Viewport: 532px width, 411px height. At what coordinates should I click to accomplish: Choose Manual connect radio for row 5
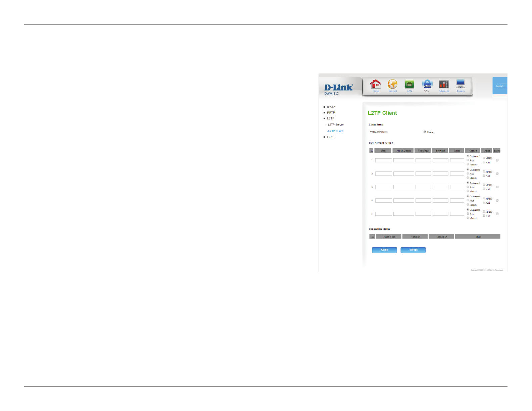(x=468, y=218)
